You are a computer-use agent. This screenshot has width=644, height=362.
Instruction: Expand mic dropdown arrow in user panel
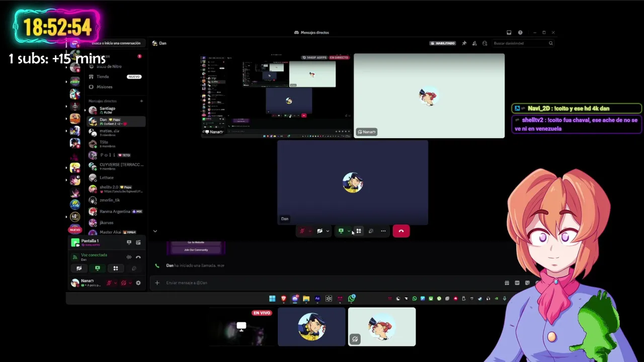click(115, 283)
